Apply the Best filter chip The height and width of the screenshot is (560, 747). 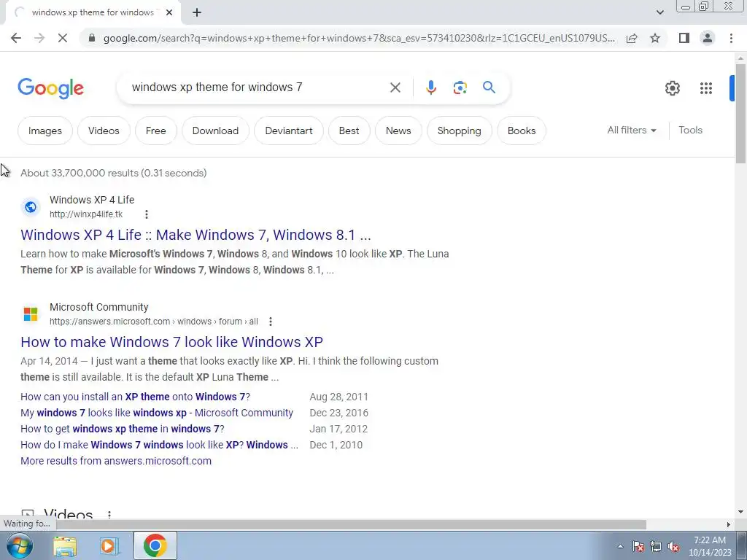349,131
